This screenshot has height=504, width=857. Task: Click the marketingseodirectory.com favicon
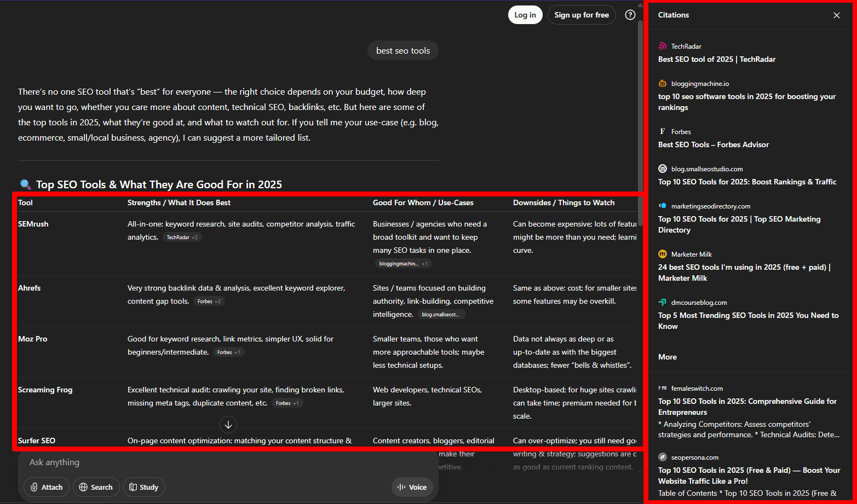[663, 206]
